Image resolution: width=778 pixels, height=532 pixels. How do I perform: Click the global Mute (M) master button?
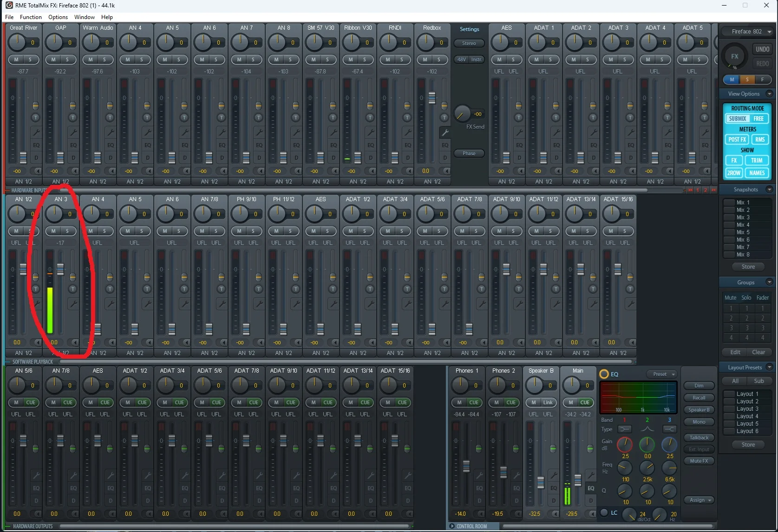coord(732,79)
